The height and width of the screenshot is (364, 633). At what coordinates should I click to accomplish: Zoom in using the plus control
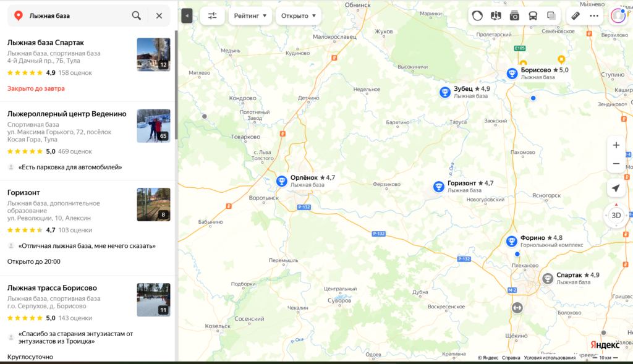(615, 145)
